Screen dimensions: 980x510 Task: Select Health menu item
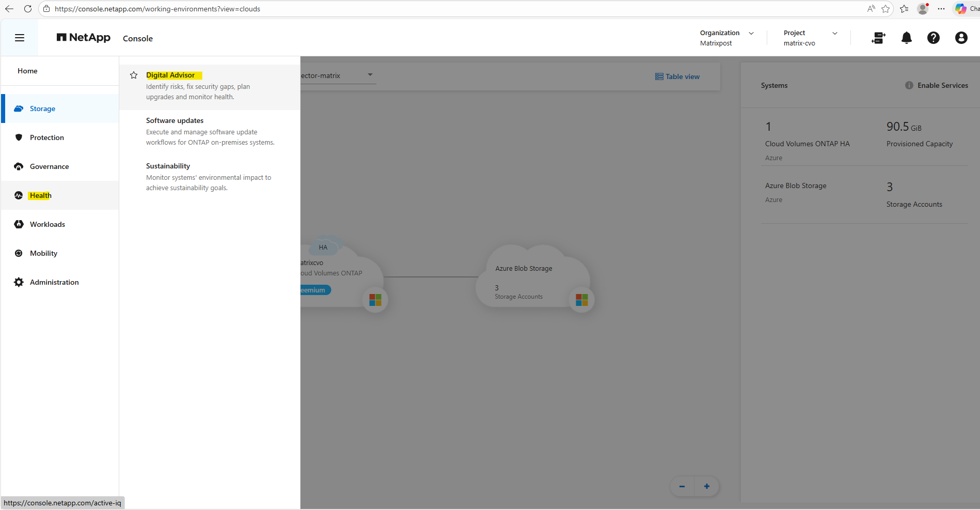click(60, 195)
